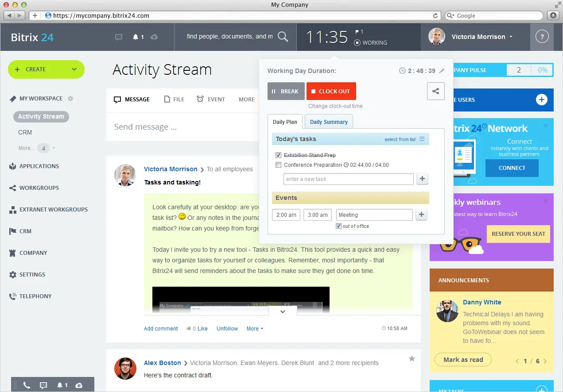Open the Create button dropdown arrow
563x392 pixels.
click(x=74, y=69)
